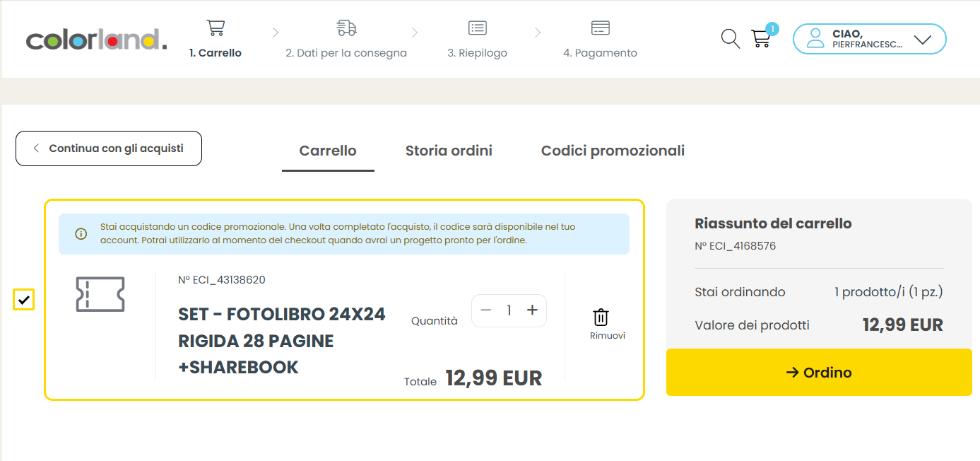Click the Colorland logo
The image size is (980, 461).
[97, 40]
